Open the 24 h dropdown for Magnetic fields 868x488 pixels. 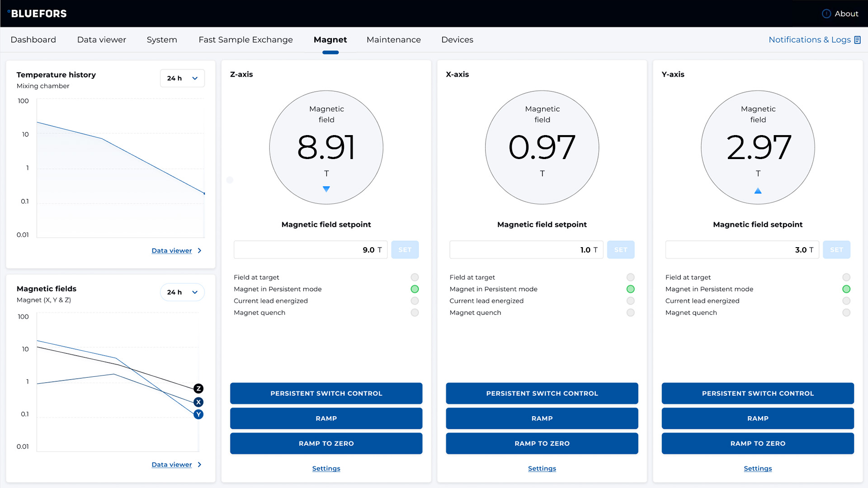click(x=182, y=292)
